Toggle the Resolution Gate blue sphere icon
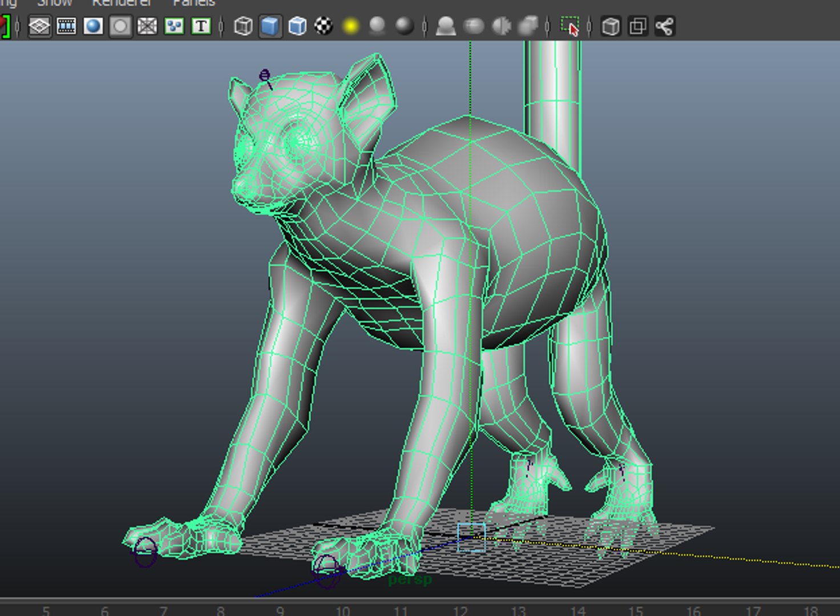Viewport: 840px width, 616px height. (93, 26)
